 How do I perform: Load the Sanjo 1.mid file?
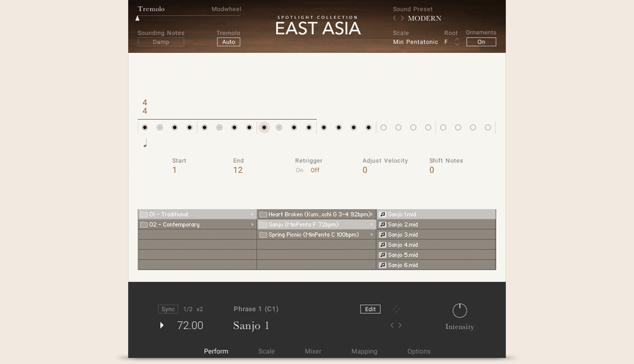pos(436,214)
